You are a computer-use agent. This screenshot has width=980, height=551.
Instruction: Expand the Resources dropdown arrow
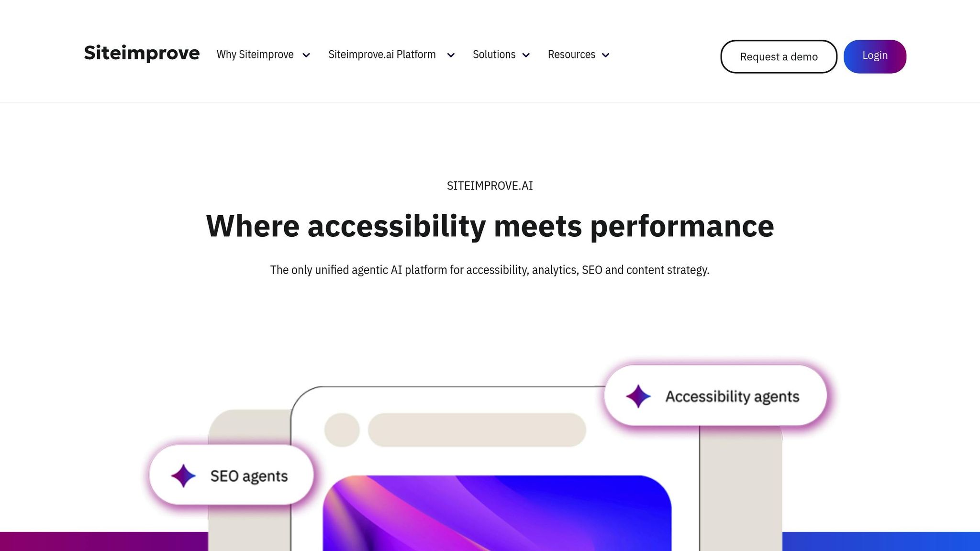[x=606, y=55]
